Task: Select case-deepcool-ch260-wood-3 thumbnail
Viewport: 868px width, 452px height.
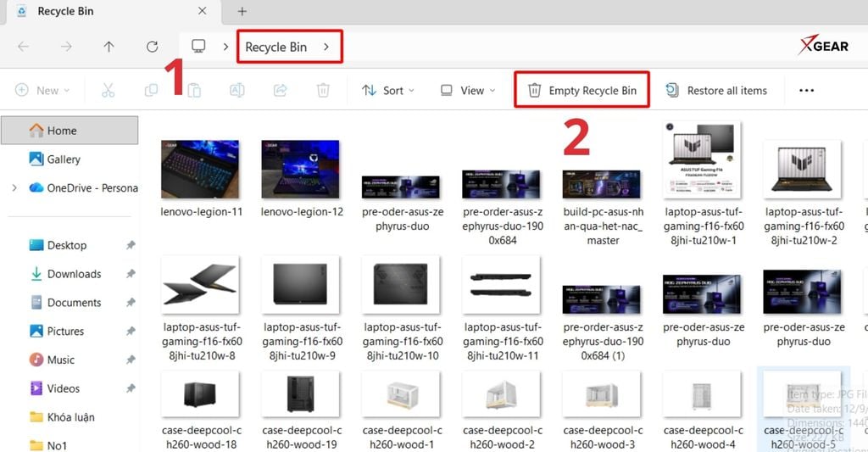Action: click(601, 393)
